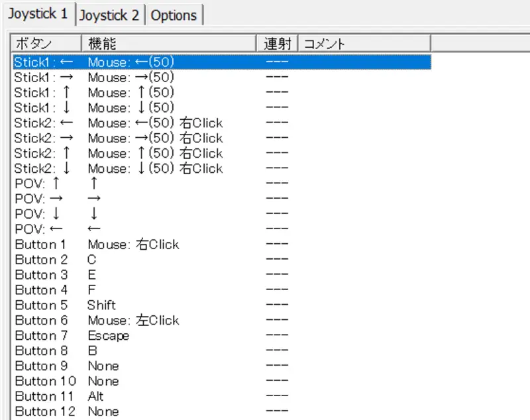Screen dimensions: 530x420
Task: Select Button 9 None row
Action: (222, 366)
